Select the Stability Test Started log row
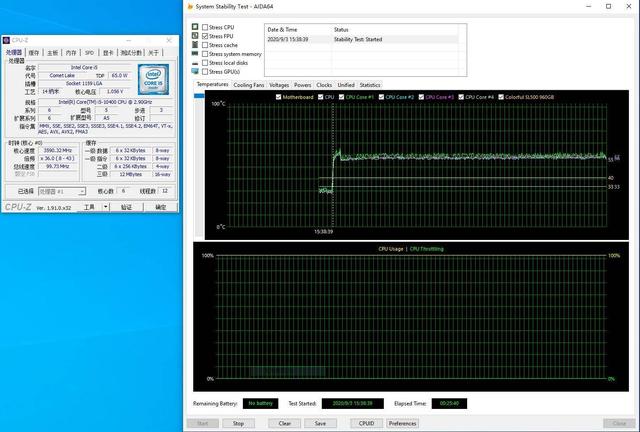Viewport: 640px width, 432px height. pos(361,40)
